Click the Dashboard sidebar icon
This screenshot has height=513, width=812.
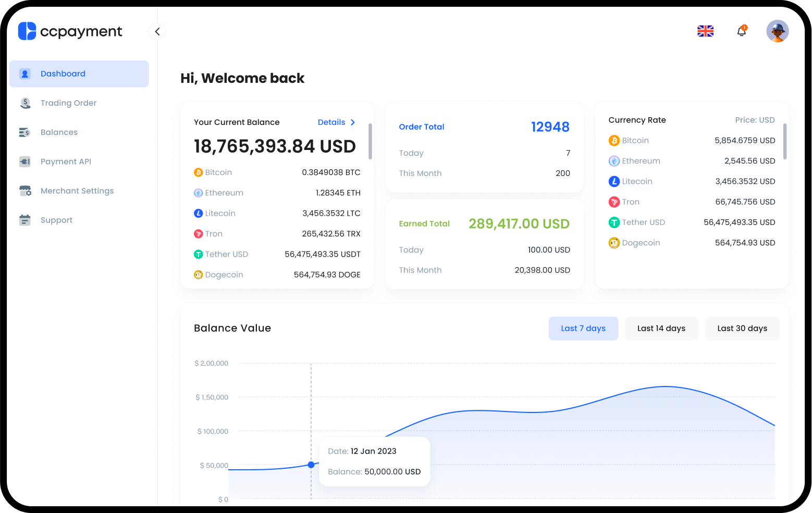point(25,74)
